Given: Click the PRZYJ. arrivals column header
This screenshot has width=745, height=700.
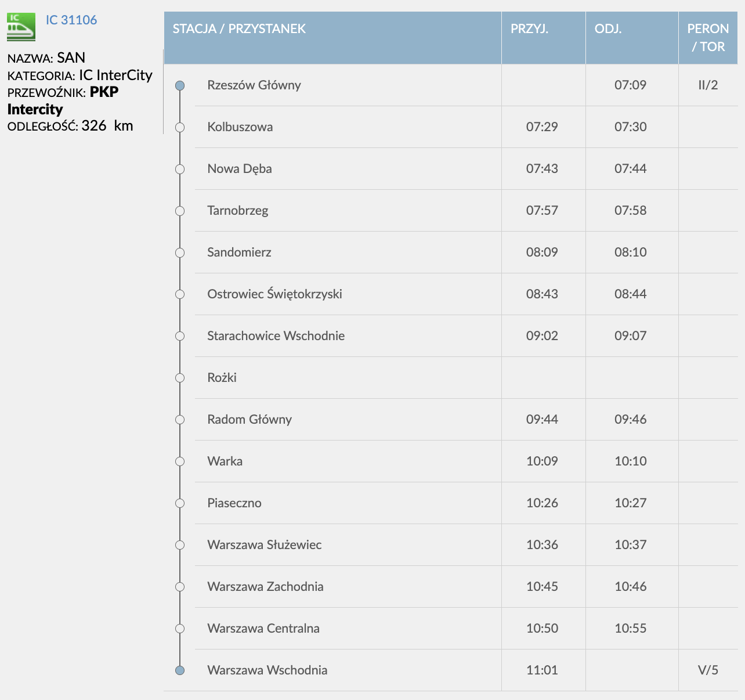Looking at the screenshot, I should 529,29.
